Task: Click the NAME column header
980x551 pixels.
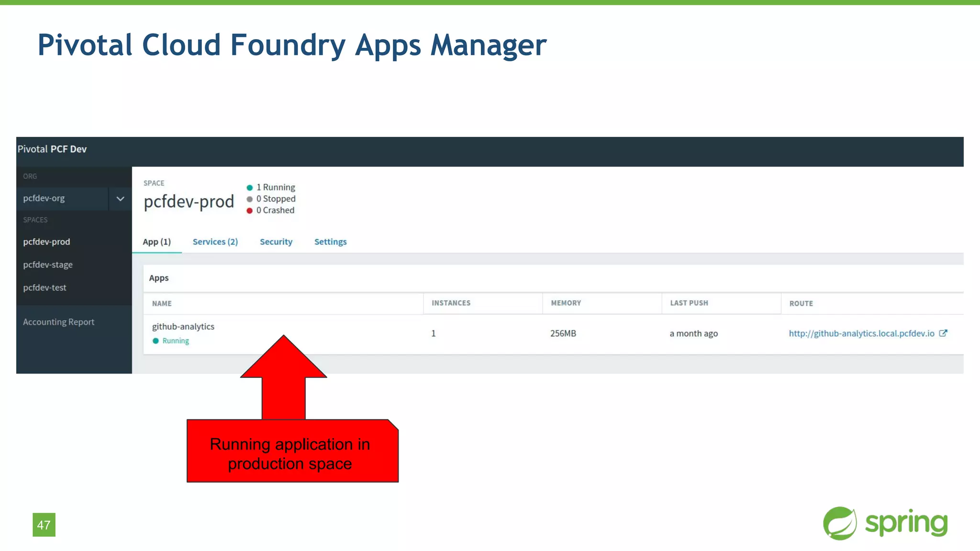Action: point(162,304)
